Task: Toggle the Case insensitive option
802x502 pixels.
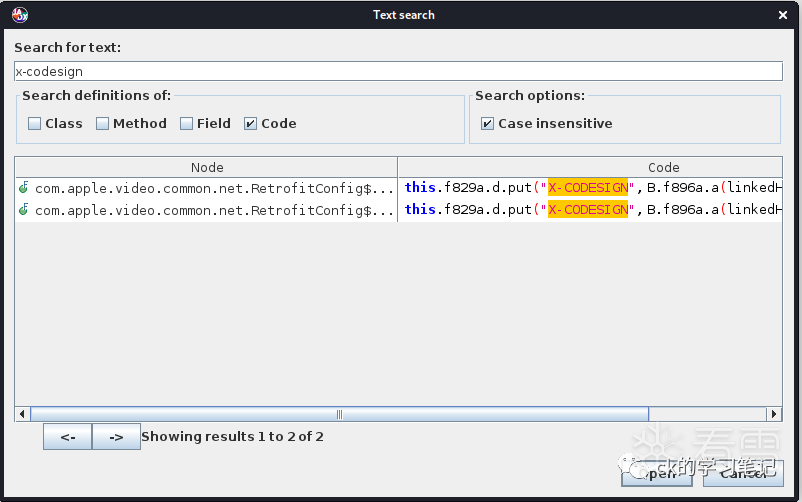Action: 488,124
